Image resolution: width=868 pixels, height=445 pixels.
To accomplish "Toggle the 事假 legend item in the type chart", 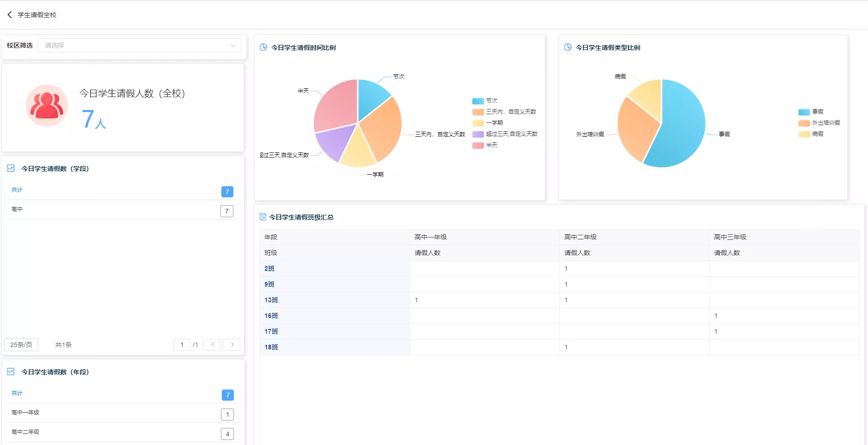I will 811,112.
